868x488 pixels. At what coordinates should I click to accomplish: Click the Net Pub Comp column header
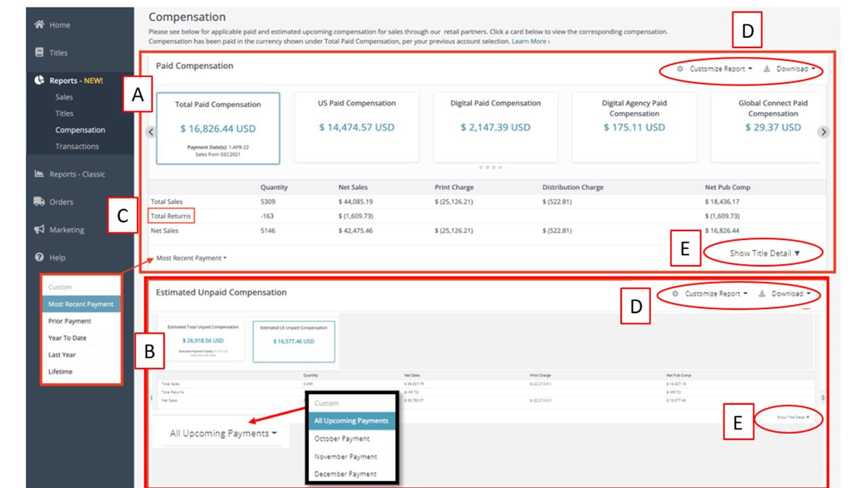point(728,187)
